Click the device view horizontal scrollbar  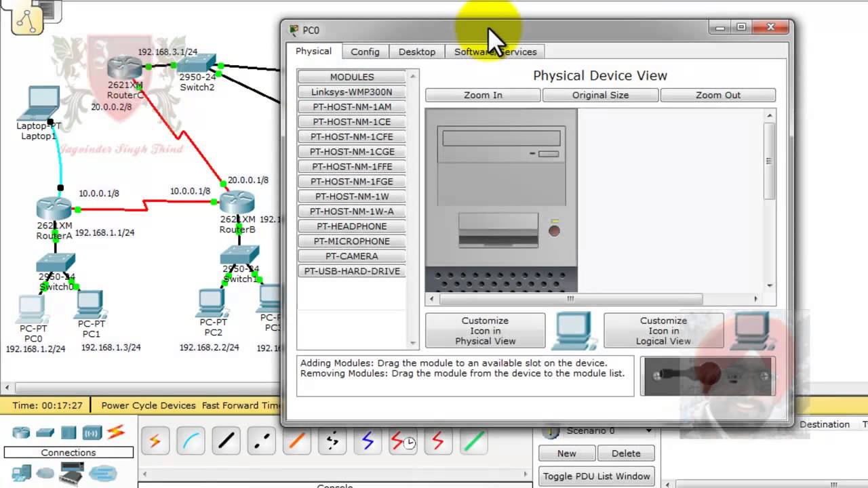(x=570, y=298)
